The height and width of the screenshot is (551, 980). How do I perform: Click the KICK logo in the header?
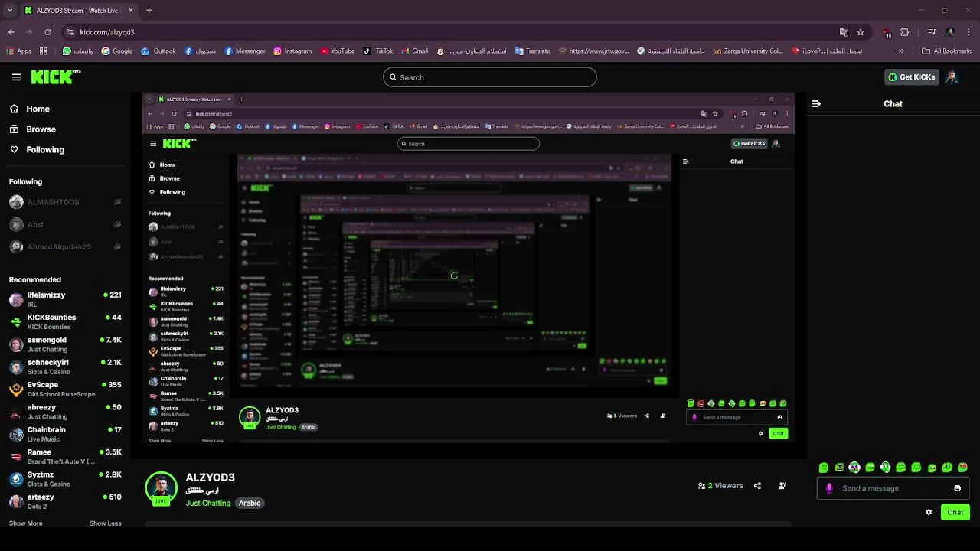coord(56,77)
